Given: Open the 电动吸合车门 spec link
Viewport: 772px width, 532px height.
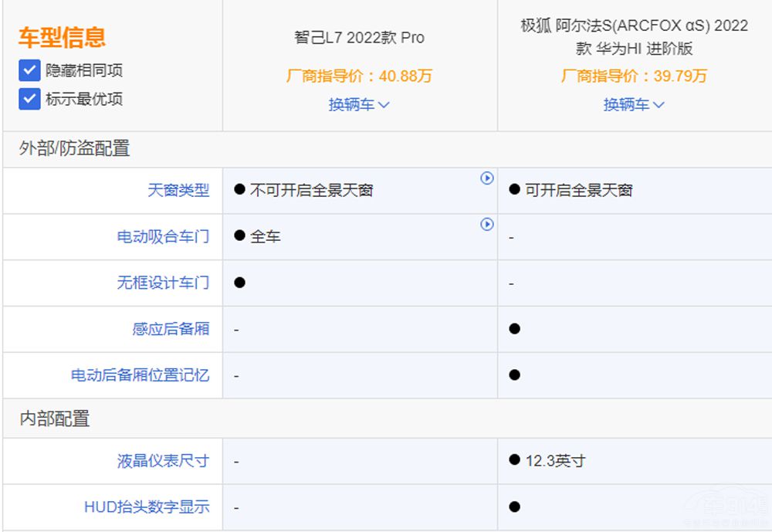Looking at the screenshot, I should 163,237.
